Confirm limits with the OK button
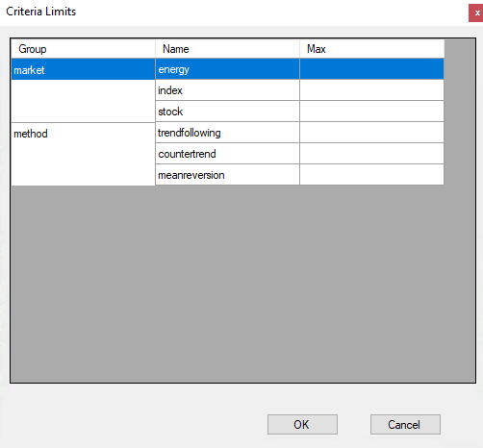Screen dimensions: 483x448 tap(302, 425)
